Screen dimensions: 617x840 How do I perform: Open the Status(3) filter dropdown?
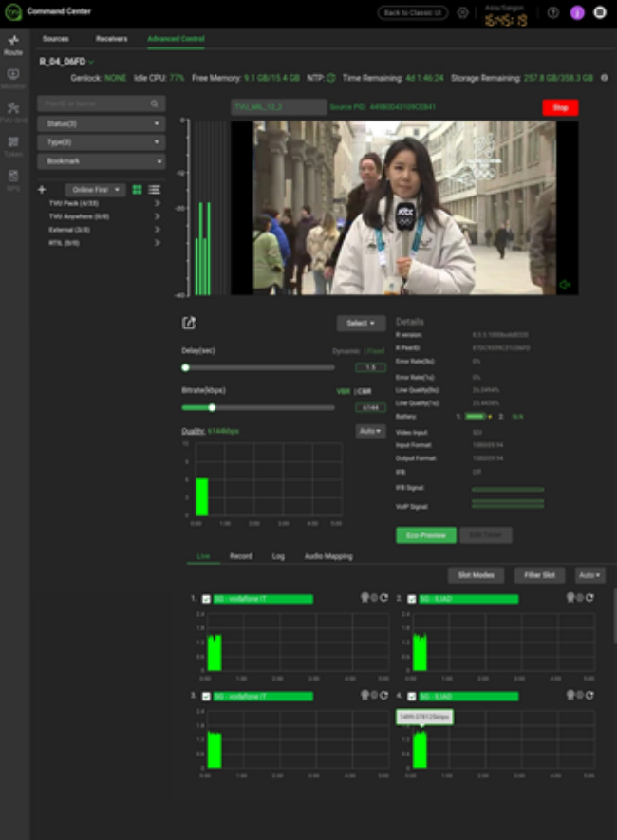101,123
